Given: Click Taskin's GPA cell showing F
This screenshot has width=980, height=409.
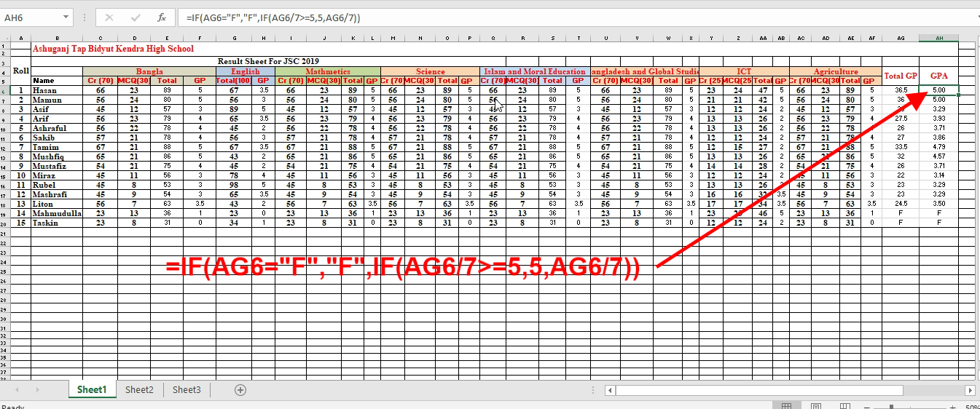Looking at the screenshot, I should click(x=939, y=223).
